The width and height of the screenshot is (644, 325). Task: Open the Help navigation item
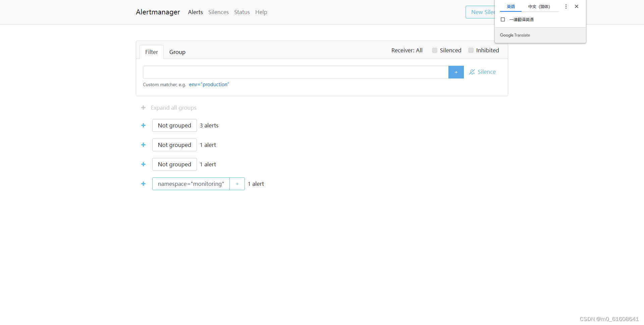pyautogui.click(x=261, y=12)
